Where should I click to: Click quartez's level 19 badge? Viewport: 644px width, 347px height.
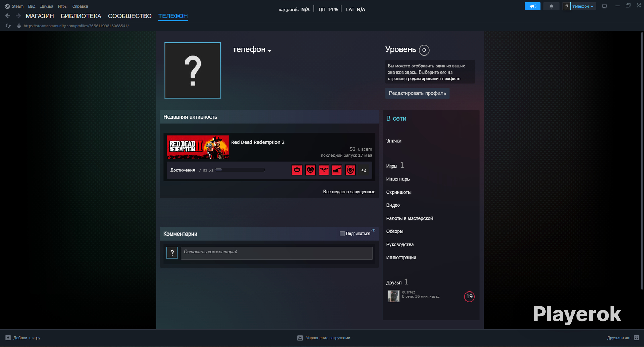tap(469, 296)
